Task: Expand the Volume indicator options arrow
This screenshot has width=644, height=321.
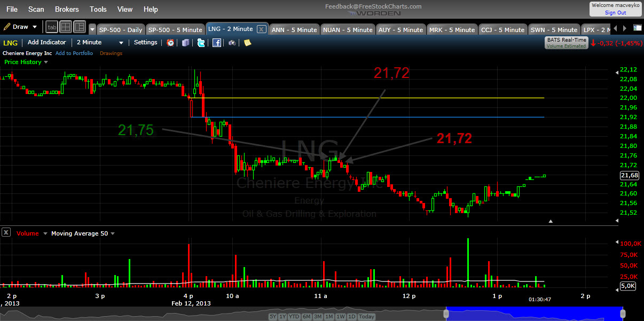Action: (x=45, y=234)
